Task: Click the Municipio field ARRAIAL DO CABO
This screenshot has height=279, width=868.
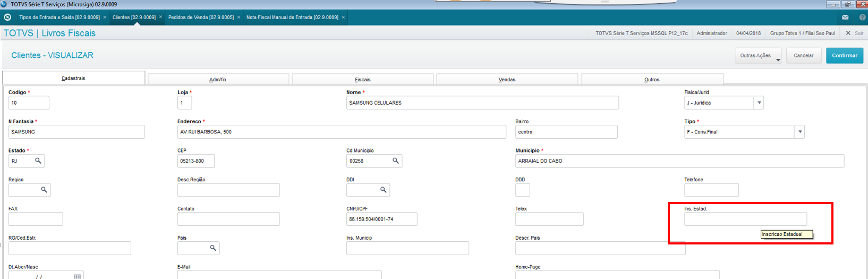Action: click(679, 160)
